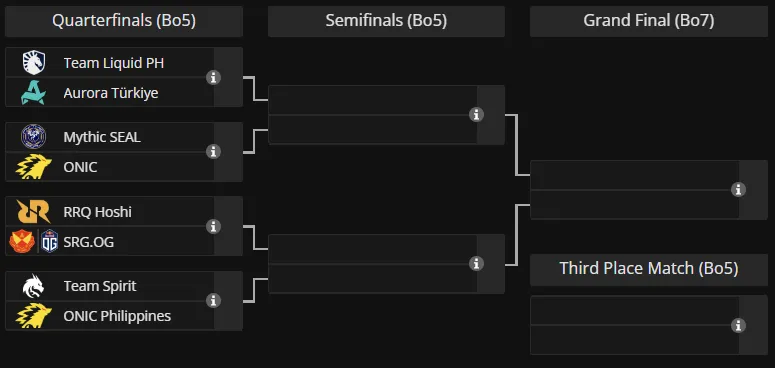This screenshot has width=775, height=368.
Task: Show match details for Team Spirit vs ONIC Philippines
Action: pyautogui.click(x=213, y=300)
